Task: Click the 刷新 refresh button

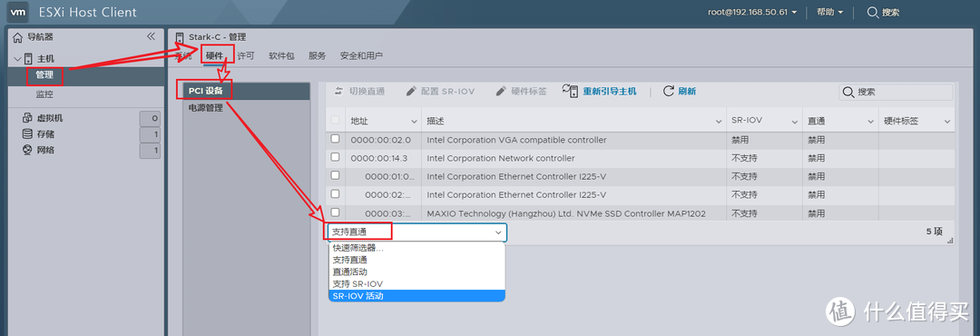Action: (680, 92)
